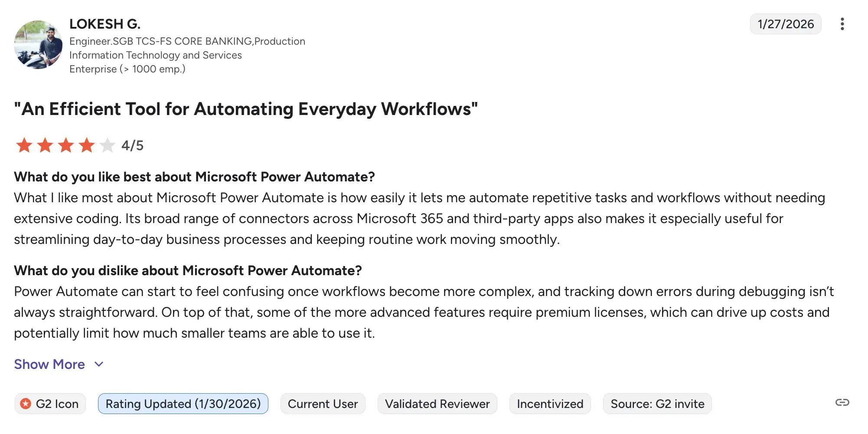Click the reviewer name LOKESH G.

coord(104,24)
